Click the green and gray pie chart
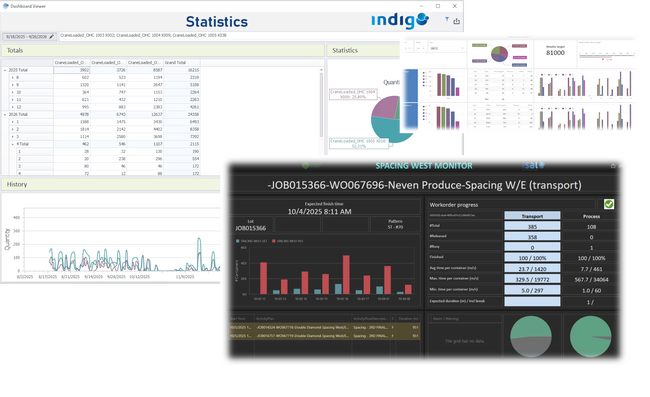 pyautogui.click(x=531, y=336)
